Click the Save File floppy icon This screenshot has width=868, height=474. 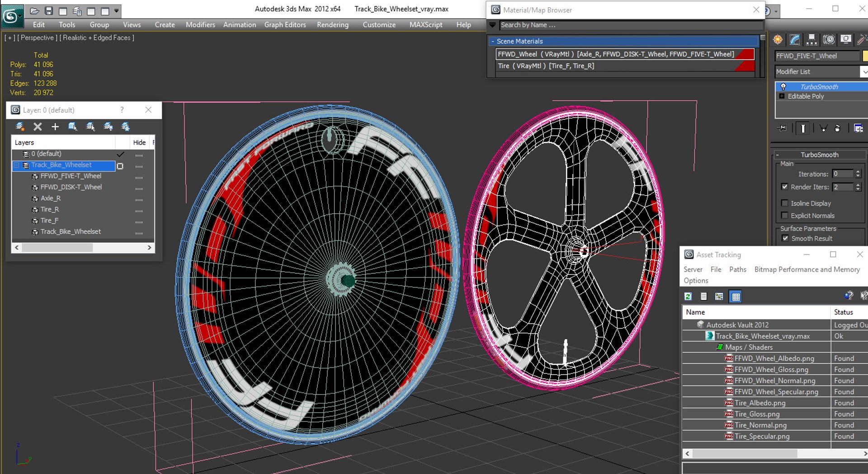point(49,11)
